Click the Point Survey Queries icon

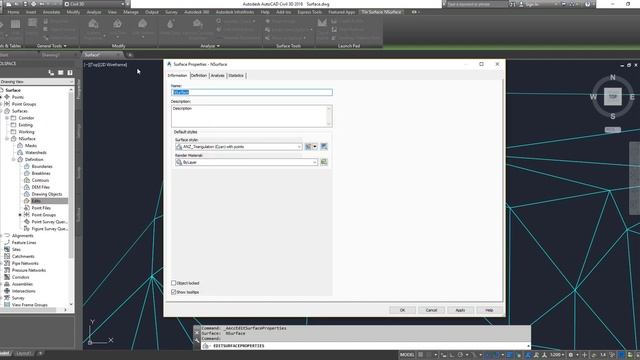click(x=27, y=222)
